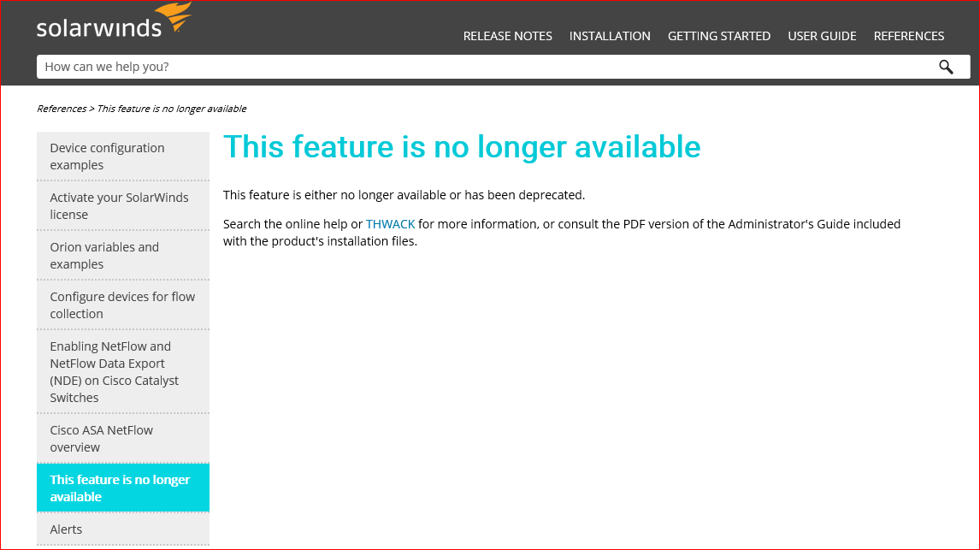Open the Installation menu
This screenshot has width=980, height=550.
point(610,36)
